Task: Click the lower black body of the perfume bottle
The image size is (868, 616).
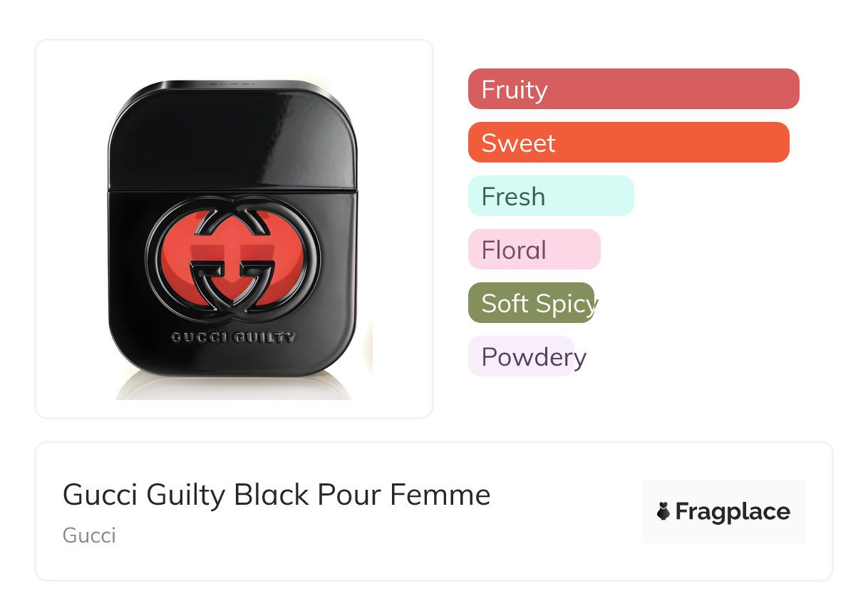Action: [233, 356]
